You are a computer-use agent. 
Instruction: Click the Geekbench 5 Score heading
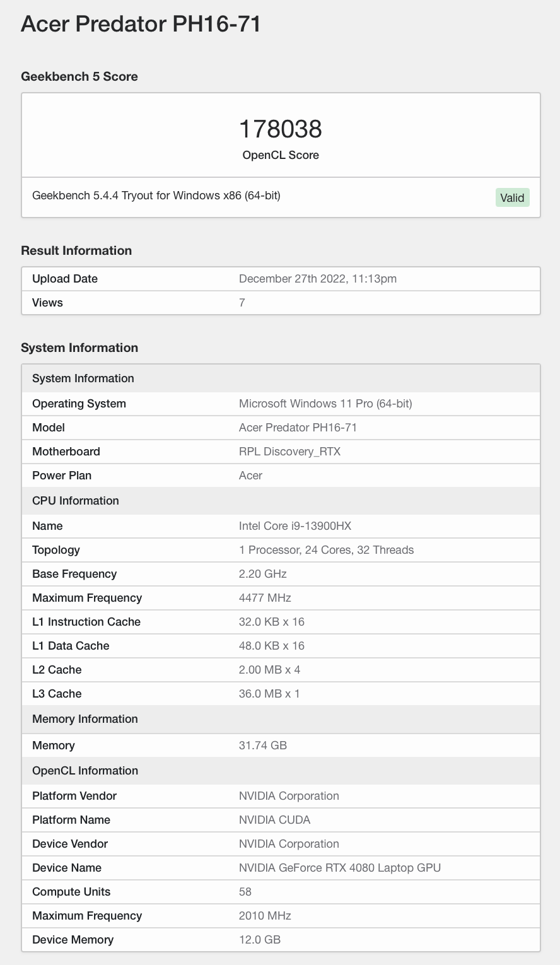[79, 76]
